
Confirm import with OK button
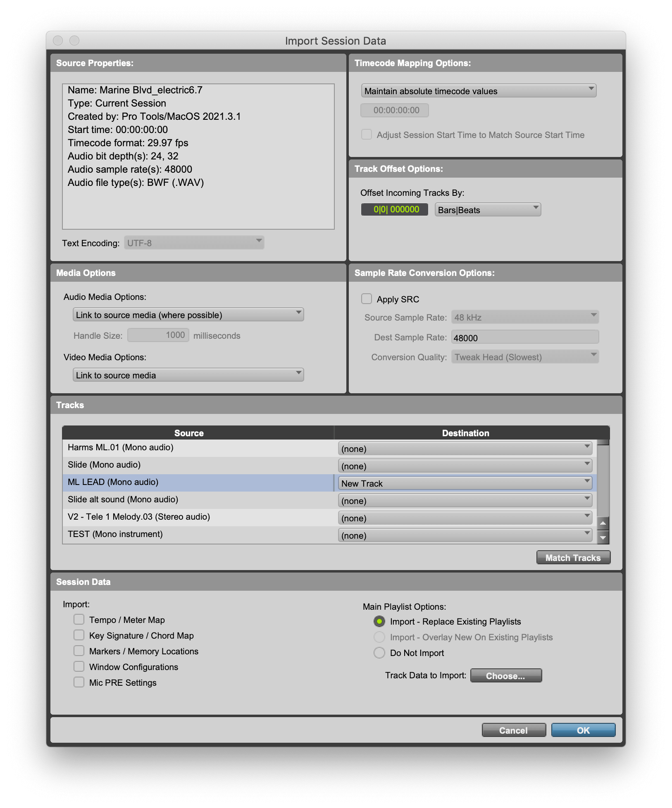[x=583, y=730]
